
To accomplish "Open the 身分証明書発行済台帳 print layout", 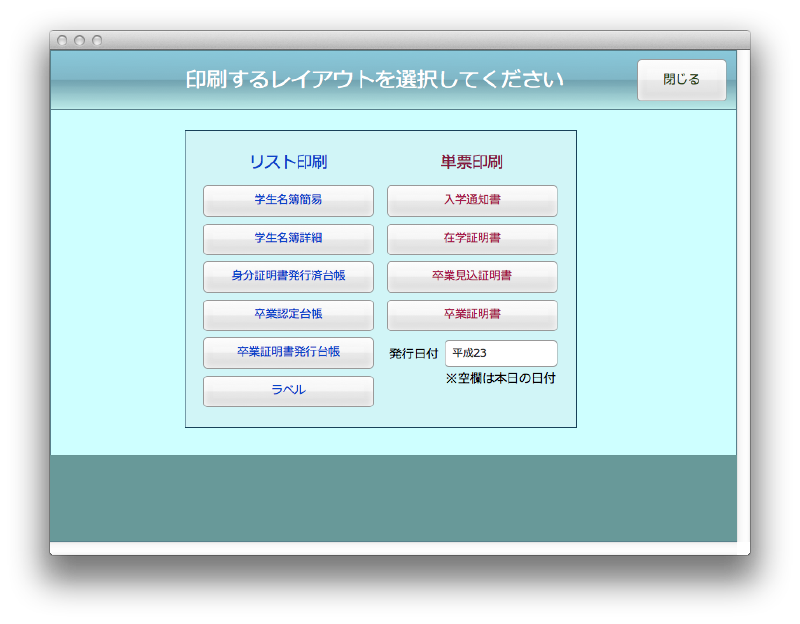I will pyautogui.click(x=288, y=276).
